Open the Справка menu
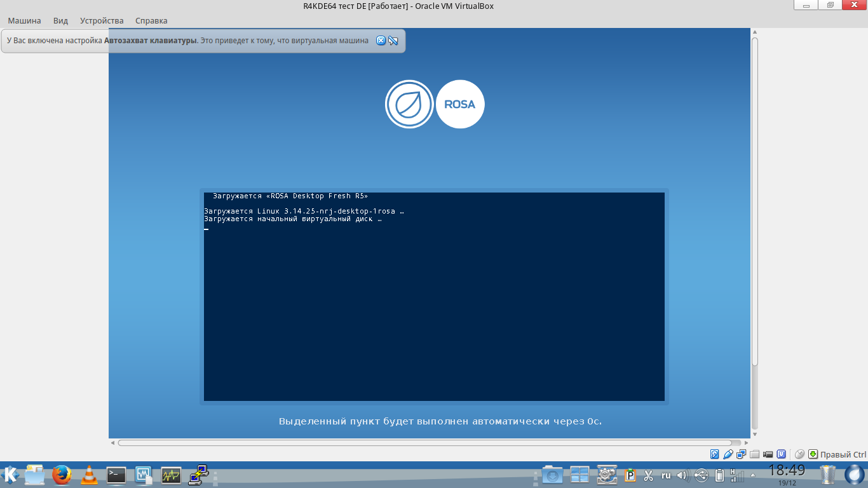 click(x=151, y=20)
